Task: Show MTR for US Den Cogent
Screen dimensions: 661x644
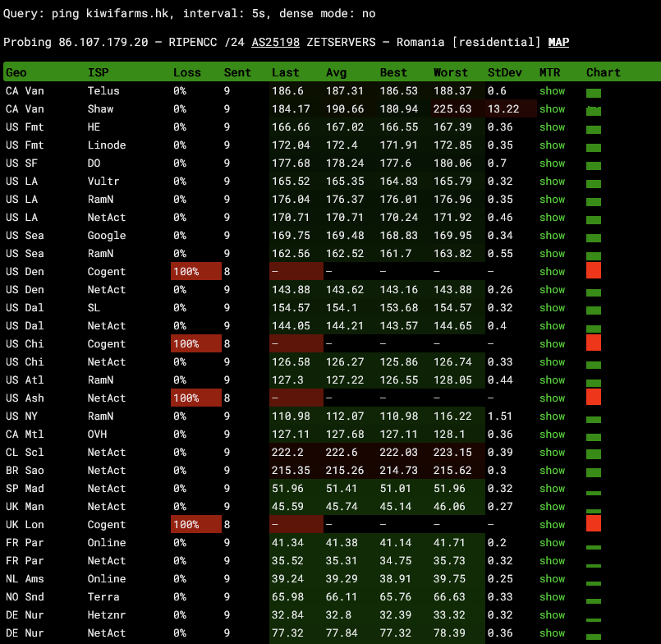Action: coord(553,272)
